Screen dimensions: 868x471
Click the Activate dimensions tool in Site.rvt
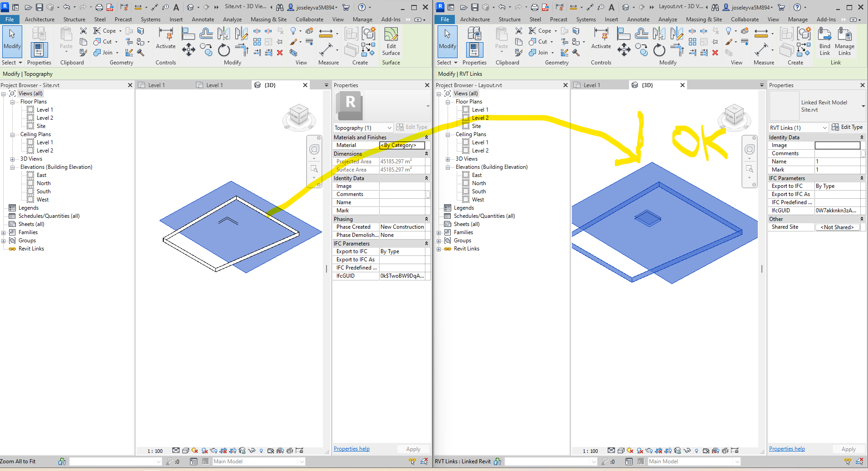point(166,38)
